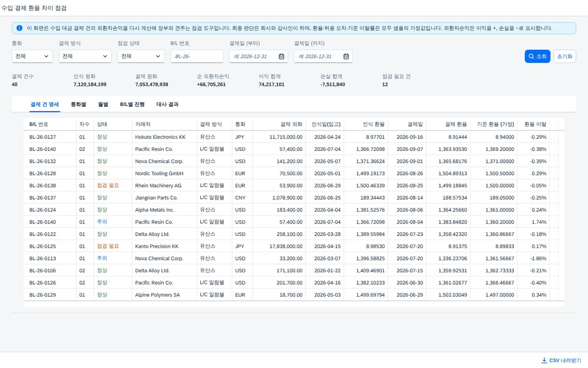Open the 월별 tab

point(103,104)
